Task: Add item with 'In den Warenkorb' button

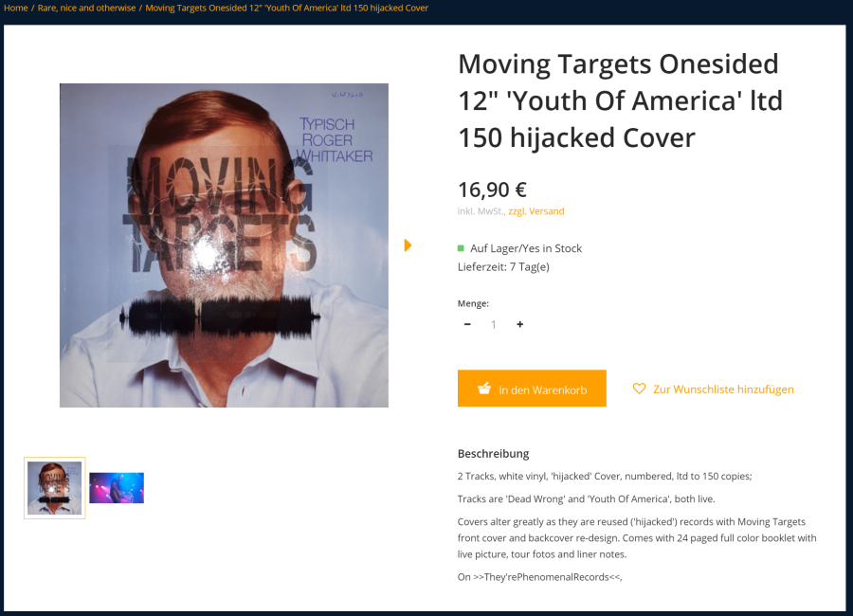Action: (532, 389)
